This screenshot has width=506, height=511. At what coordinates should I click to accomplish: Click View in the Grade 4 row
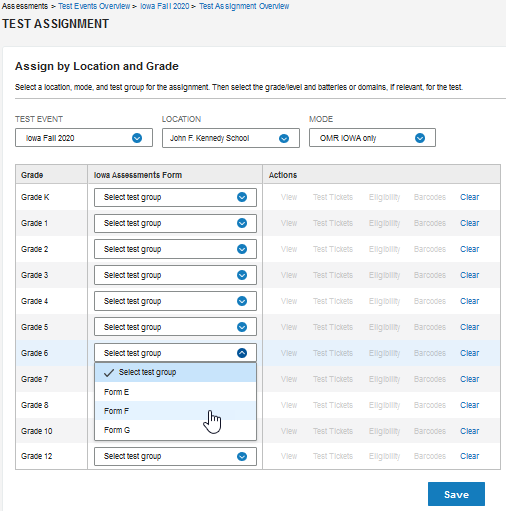[x=289, y=301]
